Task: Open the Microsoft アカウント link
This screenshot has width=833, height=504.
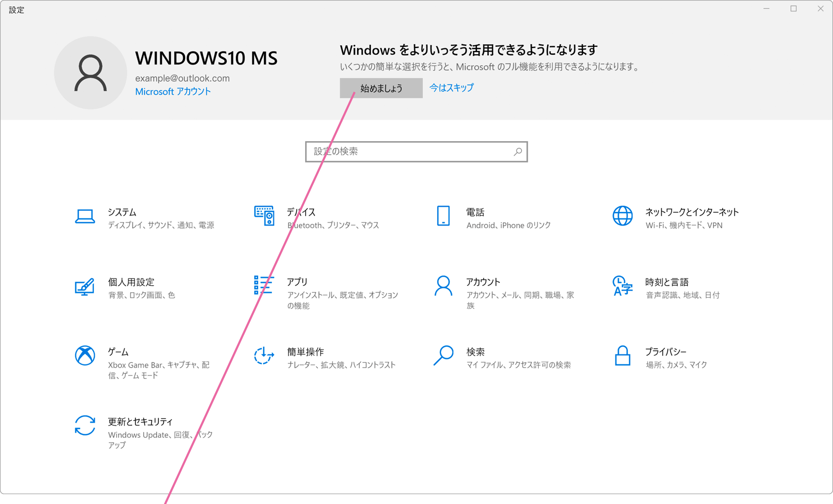Action: coord(173,92)
